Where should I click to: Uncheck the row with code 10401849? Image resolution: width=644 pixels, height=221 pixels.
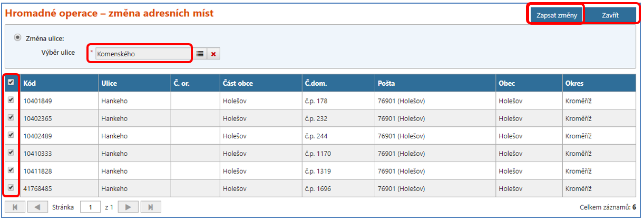(12, 100)
